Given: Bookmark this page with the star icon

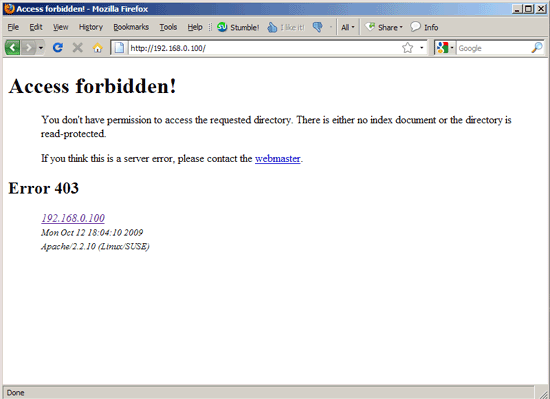Looking at the screenshot, I should click(407, 48).
